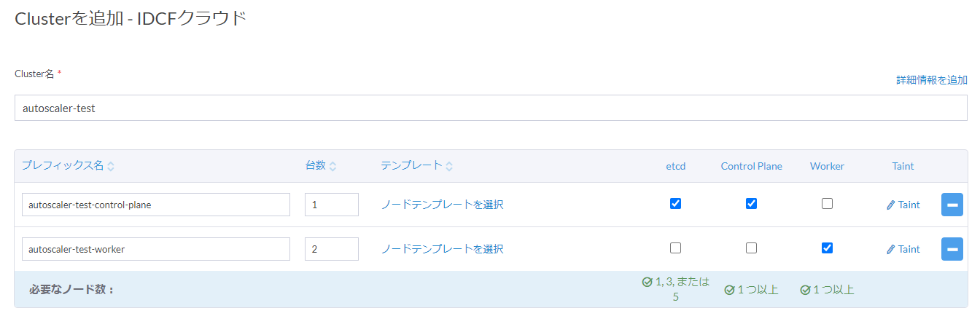Enable etcd for the worker row
Image resolution: width=980 pixels, height=316 pixels.
point(675,248)
